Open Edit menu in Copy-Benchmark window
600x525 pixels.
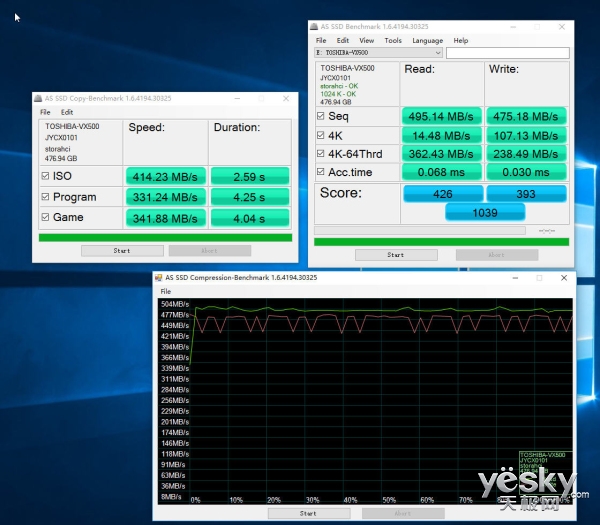(67, 112)
